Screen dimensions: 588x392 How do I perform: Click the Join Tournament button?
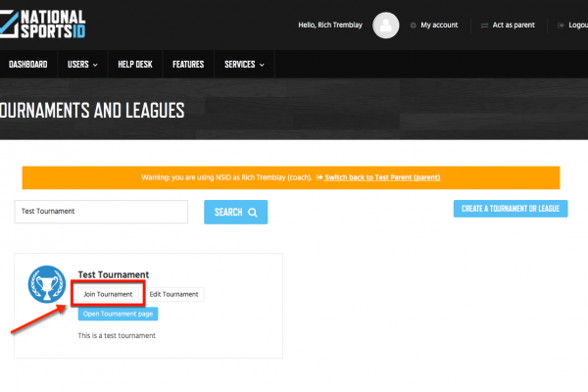click(108, 294)
